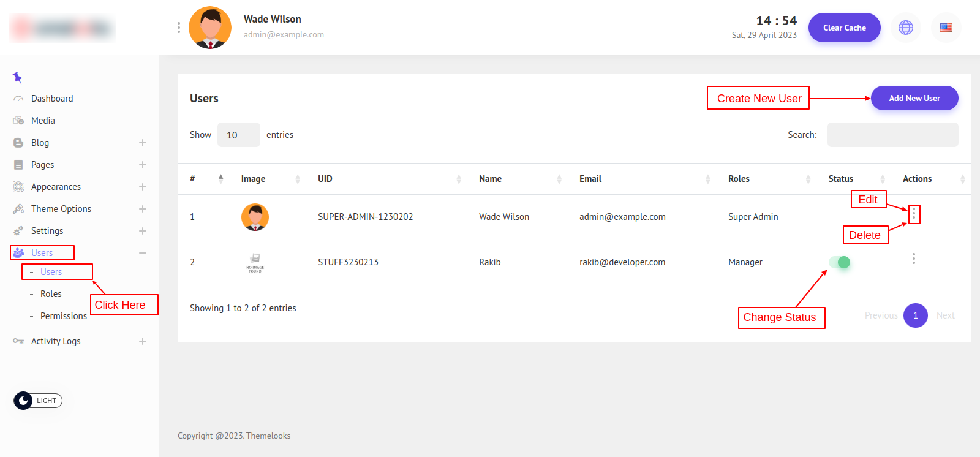The width and height of the screenshot is (980, 457).
Task: Sort table by Status column
Action: click(x=856, y=179)
